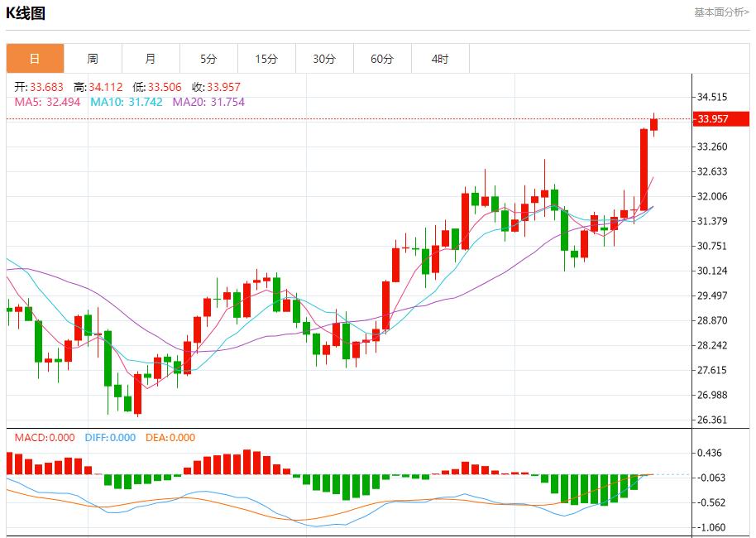Select the 30分 interval tab
The image size is (756, 538).
coord(324,59)
